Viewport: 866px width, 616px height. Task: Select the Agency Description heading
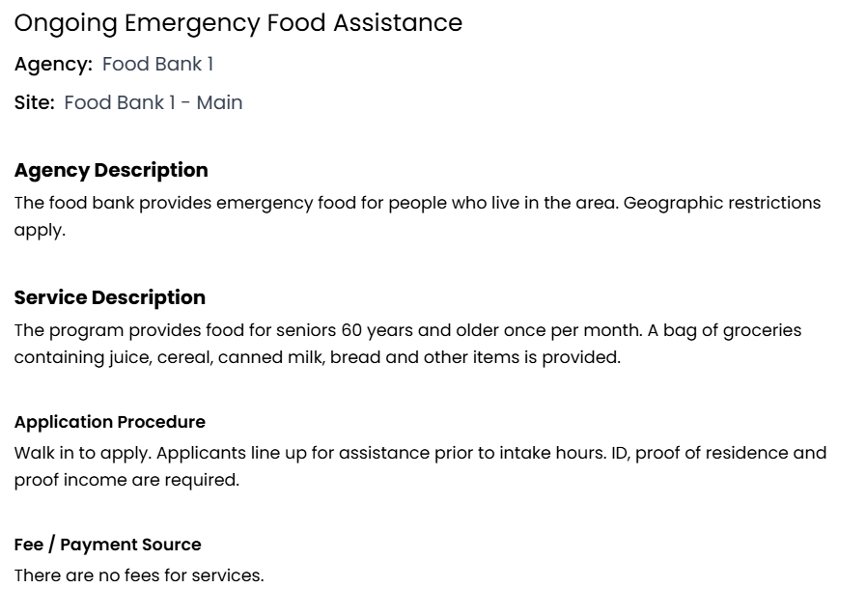111,171
